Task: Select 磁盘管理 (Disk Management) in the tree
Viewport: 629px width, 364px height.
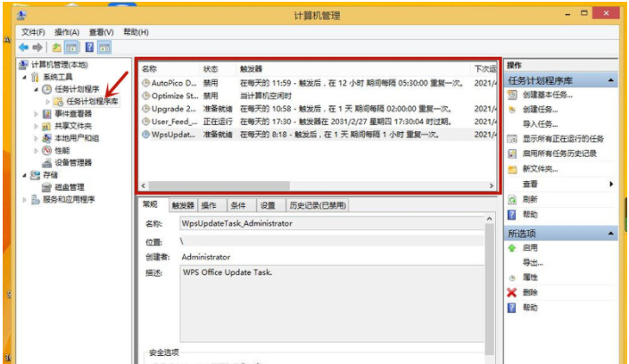Action: [70, 187]
